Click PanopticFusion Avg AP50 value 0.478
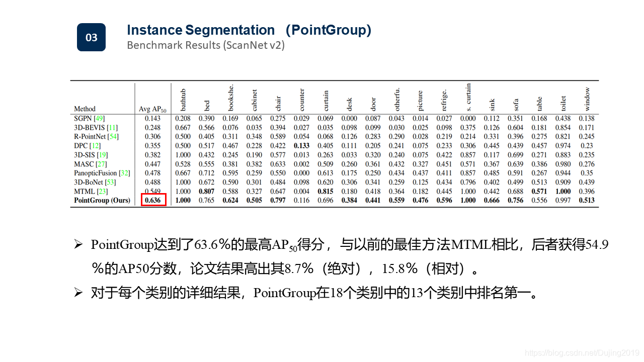The width and height of the screenshot is (644, 362). pyautogui.click(x=153, y=173)
